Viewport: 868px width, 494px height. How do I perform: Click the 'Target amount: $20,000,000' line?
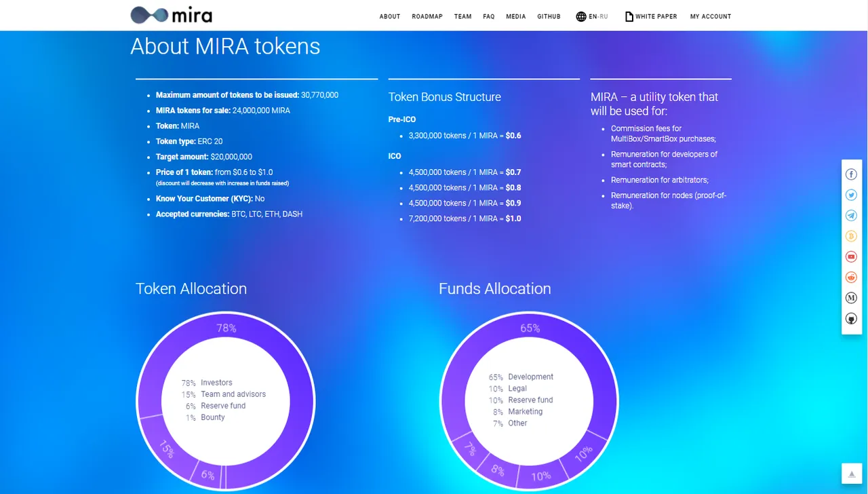point(204,157)
